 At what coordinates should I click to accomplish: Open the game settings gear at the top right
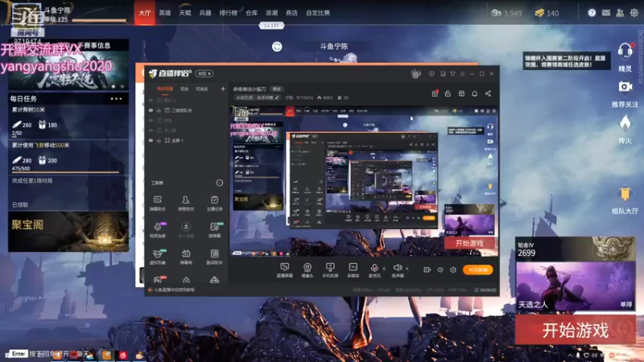pos(634,13)
